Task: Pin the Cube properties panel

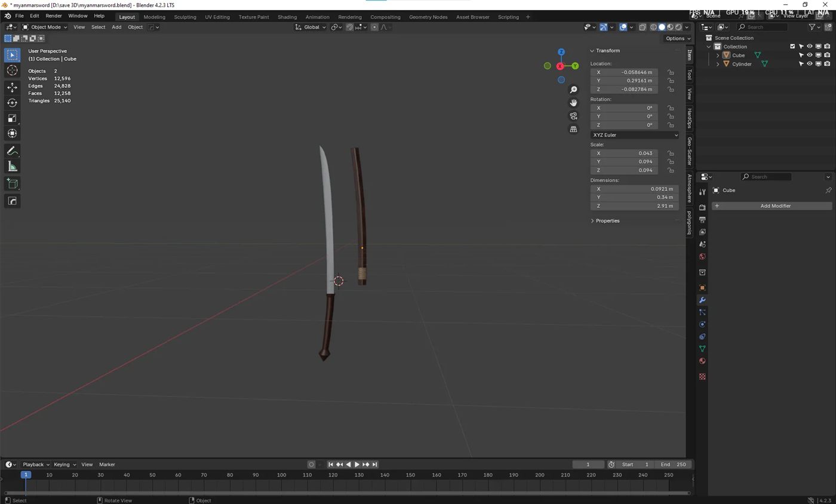Action: [x=828, y=190]
